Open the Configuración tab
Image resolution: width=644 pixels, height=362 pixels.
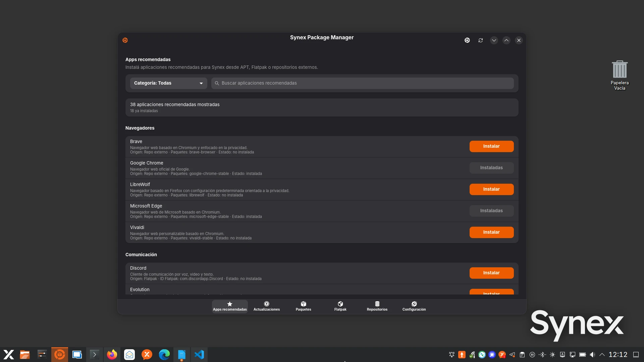click(x=414, y=306)
